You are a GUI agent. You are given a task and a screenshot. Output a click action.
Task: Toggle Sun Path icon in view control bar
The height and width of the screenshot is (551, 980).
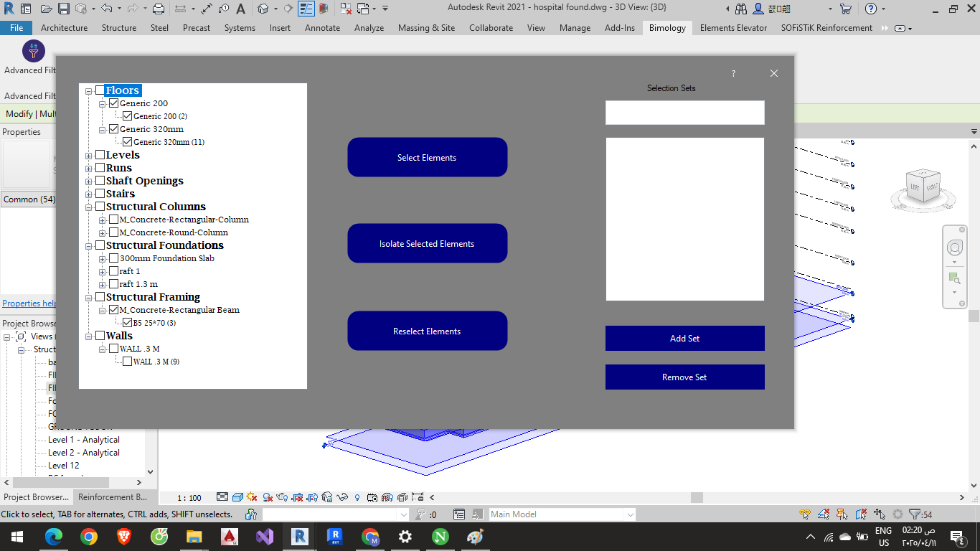point(252,496)
